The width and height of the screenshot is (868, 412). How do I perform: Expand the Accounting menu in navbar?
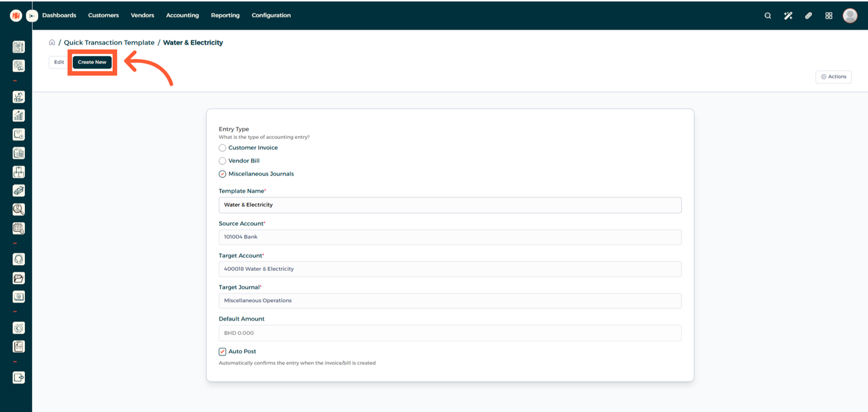pyautogui.click(x=182, y=16)
